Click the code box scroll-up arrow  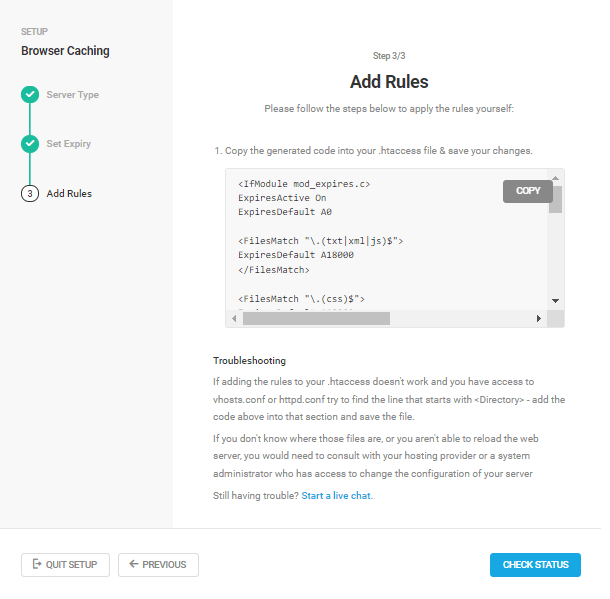click(x=556, y=178)
